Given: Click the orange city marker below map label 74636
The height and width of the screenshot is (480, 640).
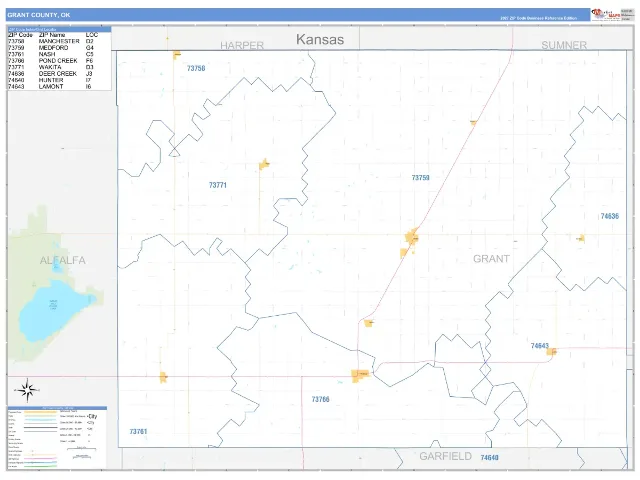Looking at the screenshot, I should [x=581, y=238].
